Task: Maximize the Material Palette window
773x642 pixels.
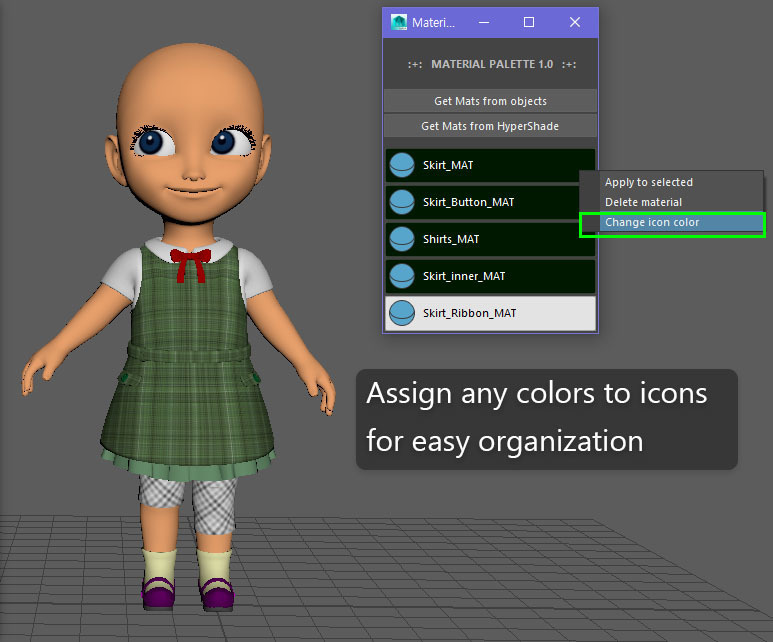Action: click(529, 22)
